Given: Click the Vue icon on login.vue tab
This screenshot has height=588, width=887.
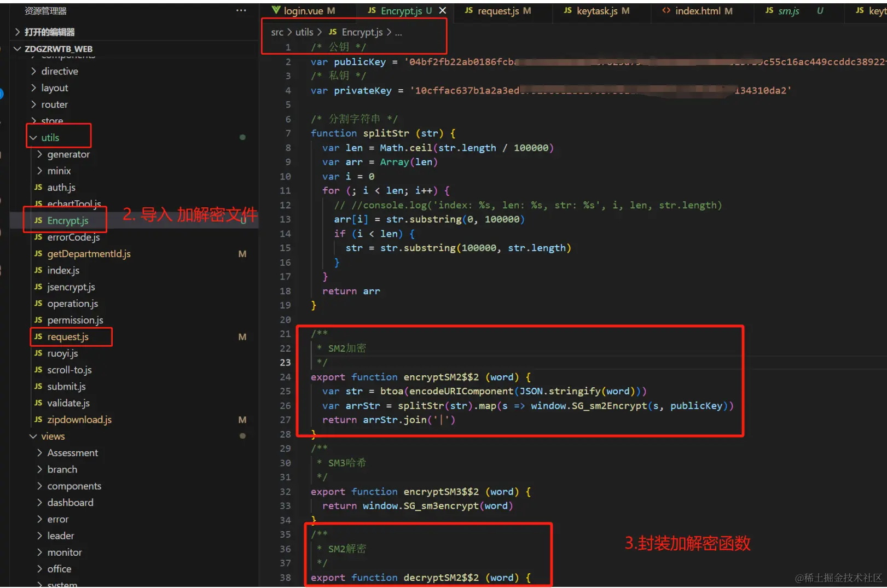Looking at the screenshot, I should tap(276, 10).
